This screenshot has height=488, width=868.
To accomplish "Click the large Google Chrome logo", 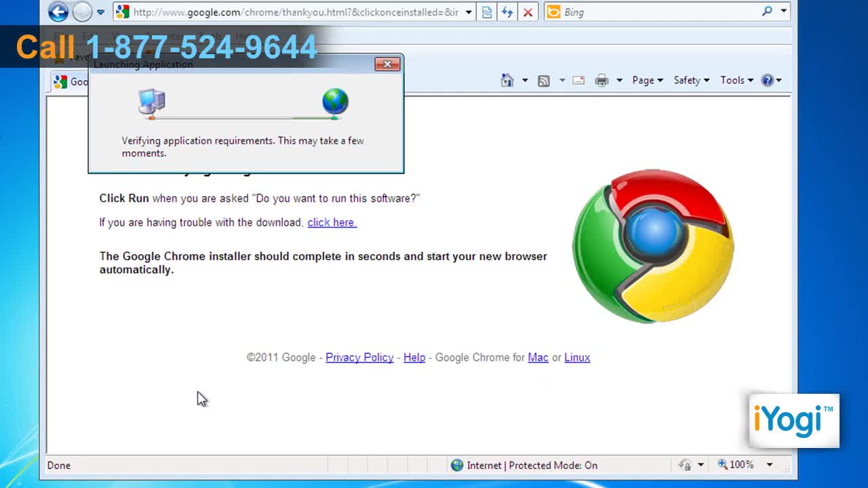I will (653, 246).
